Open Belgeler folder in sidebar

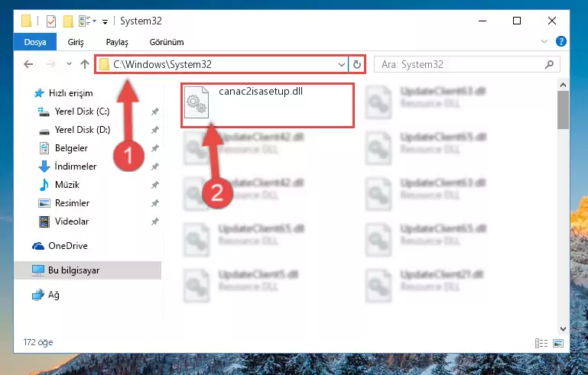(x=63, y=148)
